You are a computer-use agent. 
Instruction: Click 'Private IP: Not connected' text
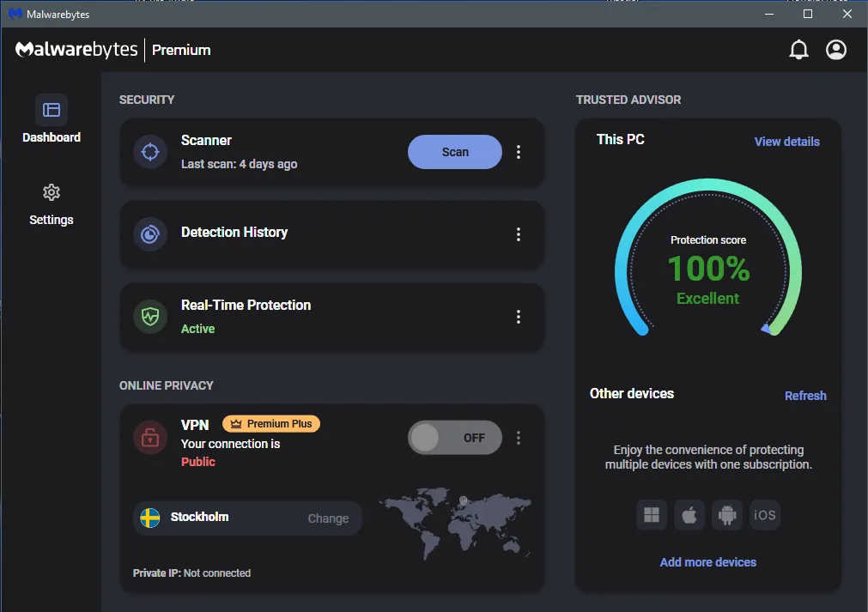(191, 573)
